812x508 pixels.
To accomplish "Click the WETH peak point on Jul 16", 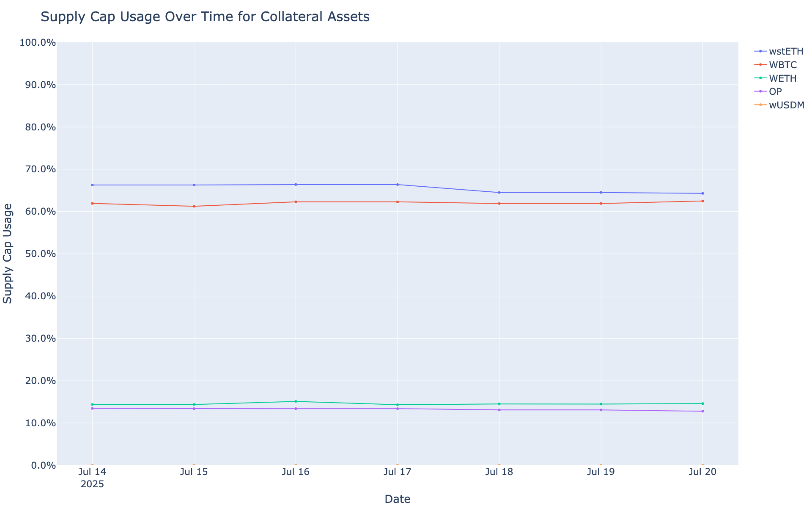I will coord(296,401).
